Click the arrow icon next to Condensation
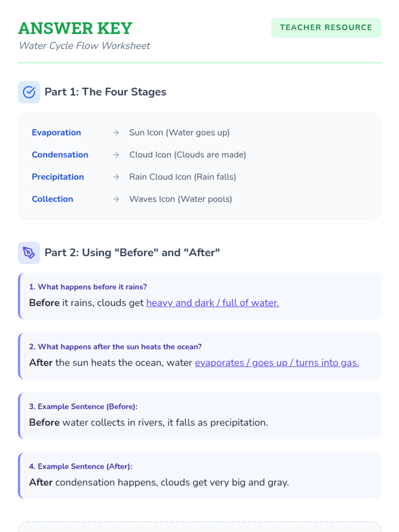This screenshot has height=532, width=399. point(116,155)
